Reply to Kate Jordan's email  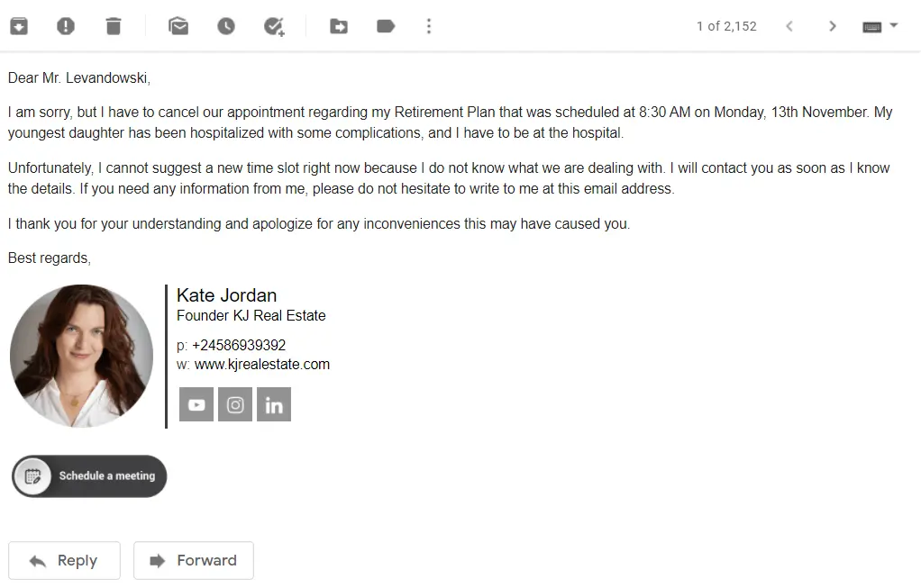click(x=64, y=560)
